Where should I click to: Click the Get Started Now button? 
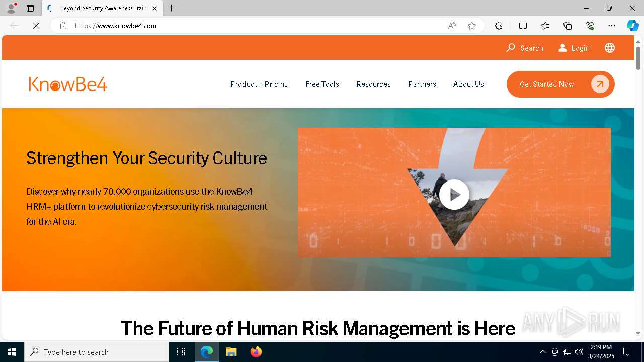(x=560, y=84)
